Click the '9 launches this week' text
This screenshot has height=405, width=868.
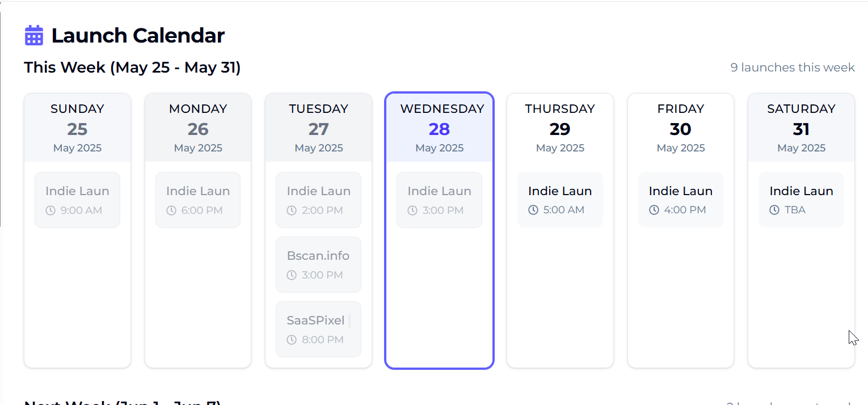[x=792, y=67]
